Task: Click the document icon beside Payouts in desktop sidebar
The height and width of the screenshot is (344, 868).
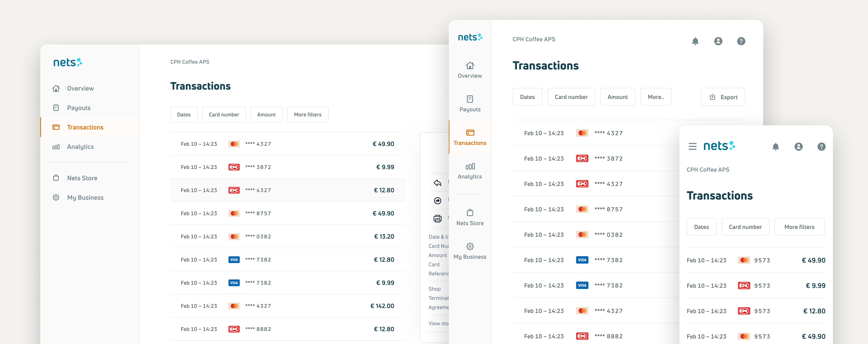Action: (56, 108)
